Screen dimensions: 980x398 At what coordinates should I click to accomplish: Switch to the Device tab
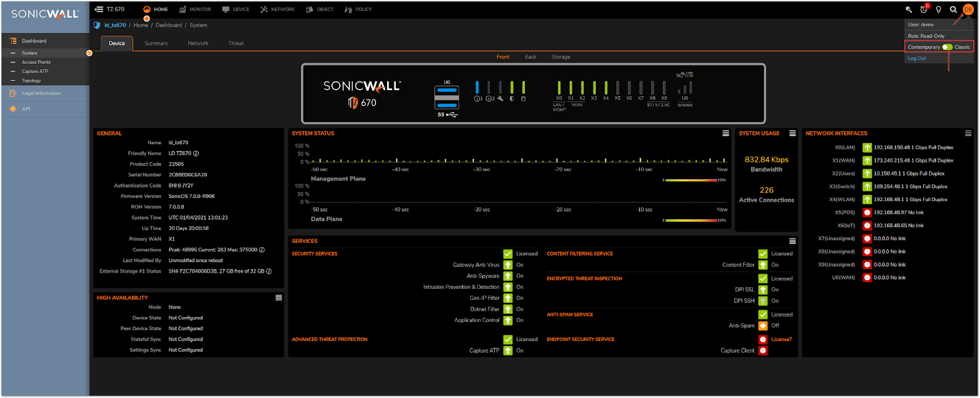pyautogui.click(x=117, y=43)
